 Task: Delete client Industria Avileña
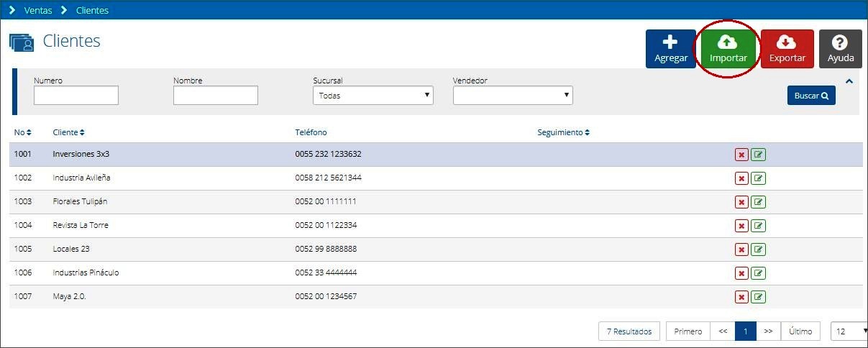click(741, 178)
